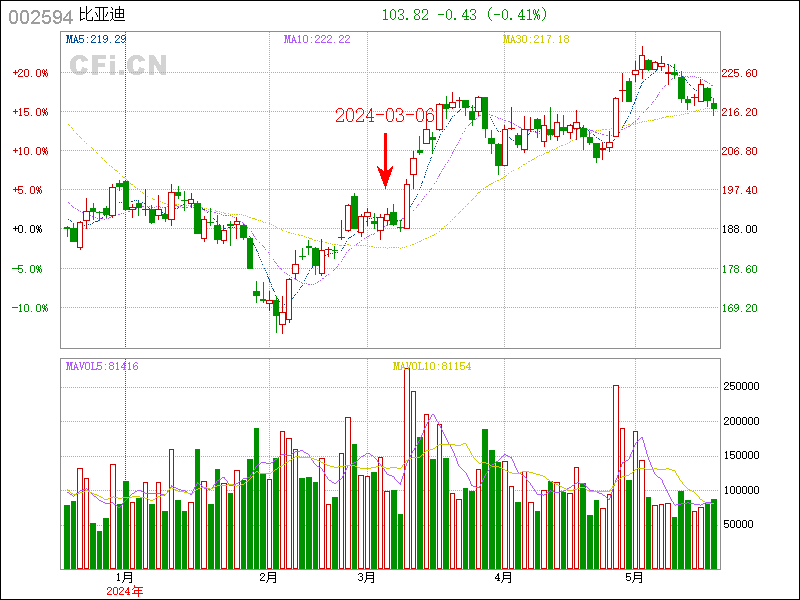Select the MA10:222.22 indicator label

click(317, 39)
